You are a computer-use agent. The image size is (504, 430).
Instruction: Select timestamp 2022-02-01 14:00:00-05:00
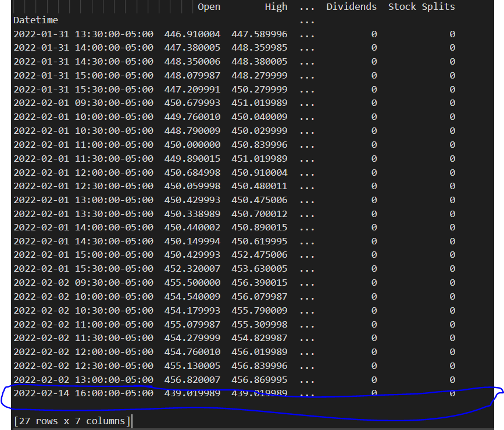click(84, 228)
